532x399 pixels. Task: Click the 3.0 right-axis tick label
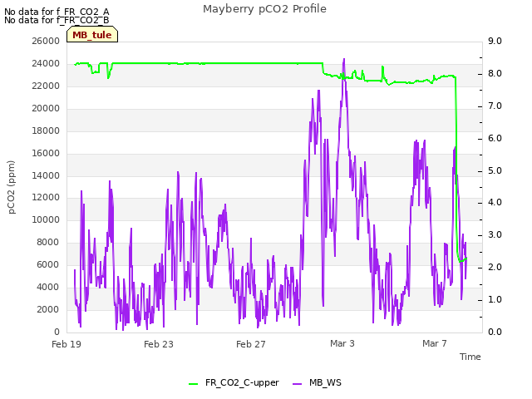(x=495, y=234)
